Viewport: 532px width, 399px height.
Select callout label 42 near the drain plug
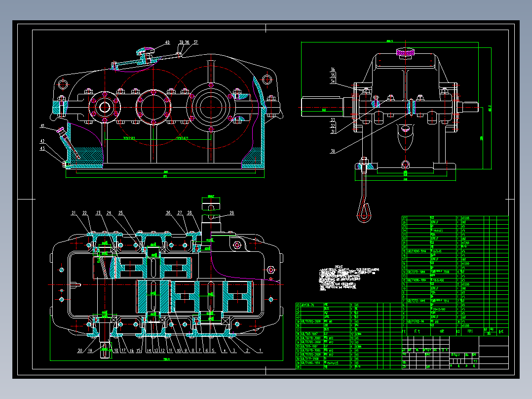click(x=42, y=141)
